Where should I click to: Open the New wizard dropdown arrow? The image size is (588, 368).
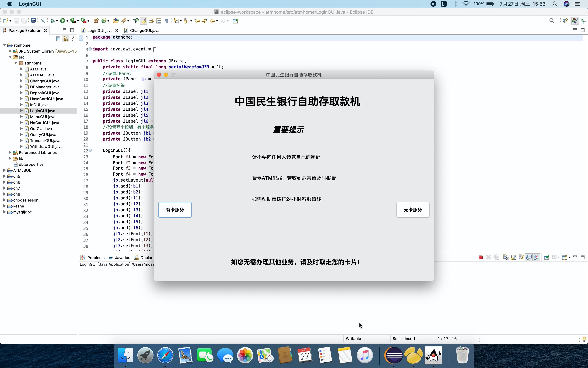point(10,21)
